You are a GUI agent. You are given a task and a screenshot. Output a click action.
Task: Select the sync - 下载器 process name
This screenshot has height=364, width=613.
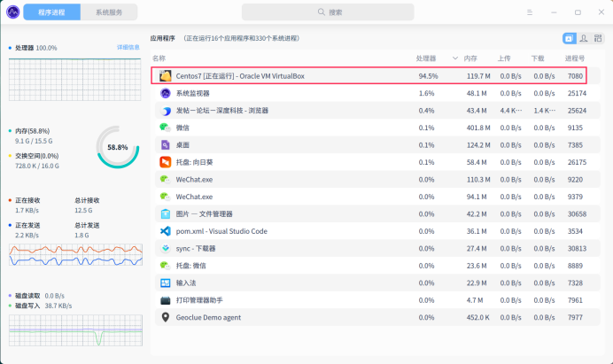click(x=196, y=248)
